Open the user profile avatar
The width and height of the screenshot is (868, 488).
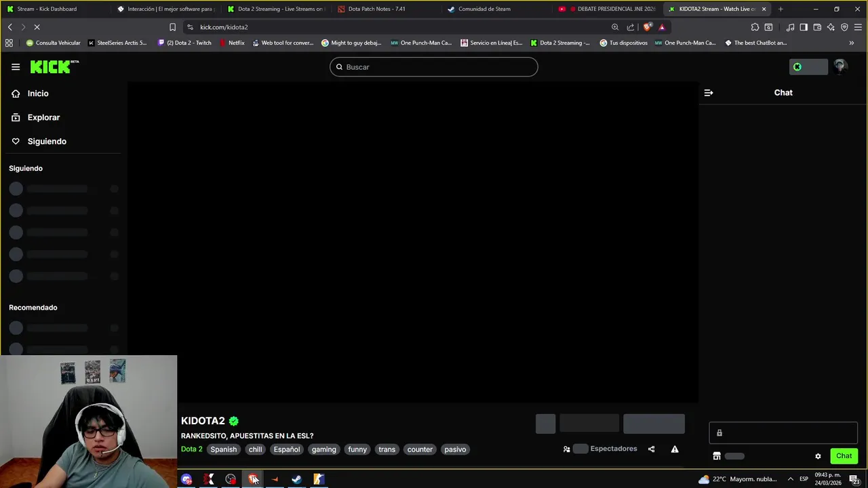pyautogui.click(x=840, y=66)
